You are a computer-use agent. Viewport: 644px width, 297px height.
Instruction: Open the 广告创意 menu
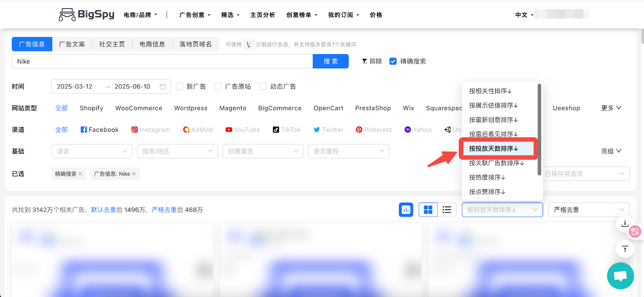tap(195, 15)
